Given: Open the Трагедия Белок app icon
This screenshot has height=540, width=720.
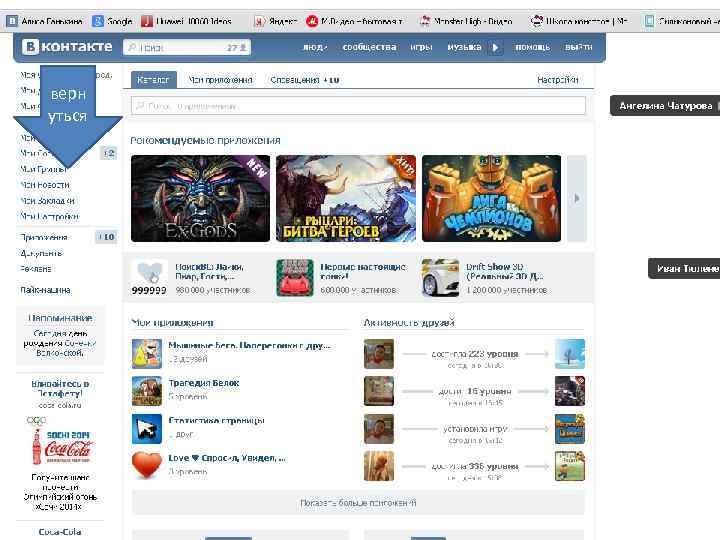Looking at the screenshot, I should (x=147, y=391).
